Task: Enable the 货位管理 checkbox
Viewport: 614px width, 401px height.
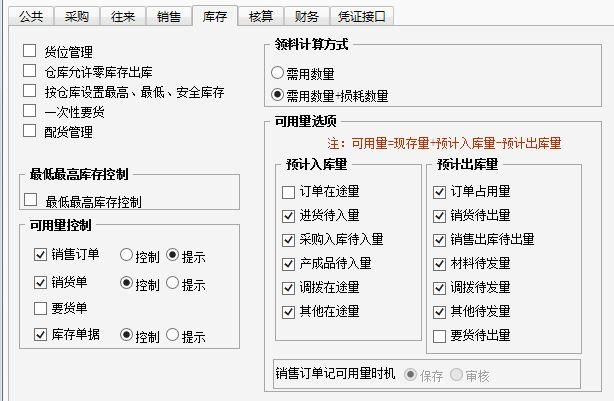Action: point(29,51)
